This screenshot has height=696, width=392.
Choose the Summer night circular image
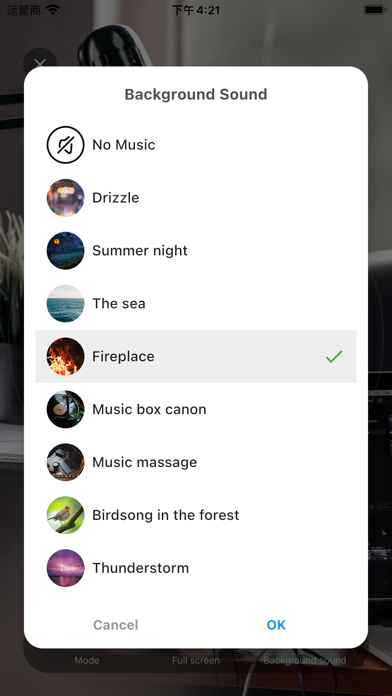coord(65,250)
